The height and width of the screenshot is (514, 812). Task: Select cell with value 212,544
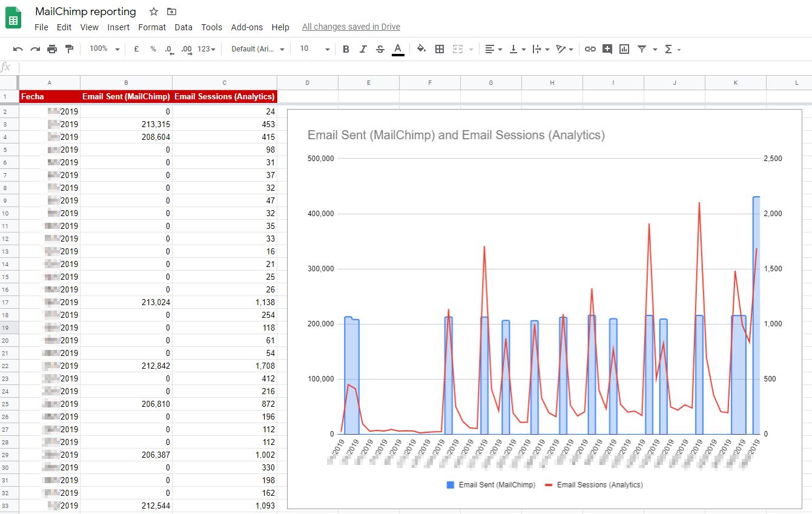click(126, 506)
